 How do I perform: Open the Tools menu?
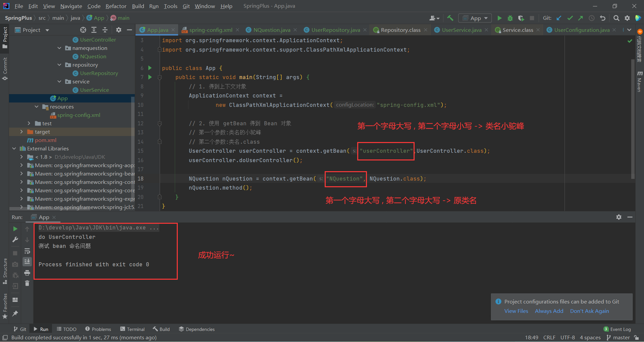(x=170, y=6)
